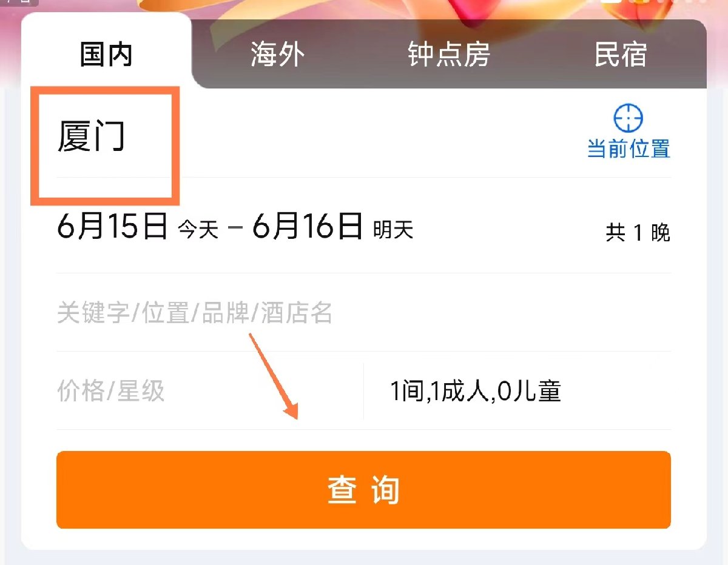The width and height of the screenshot is (728, 565).
Task: Click the orange arrow annotation pointing down
Action: [274, 376]
